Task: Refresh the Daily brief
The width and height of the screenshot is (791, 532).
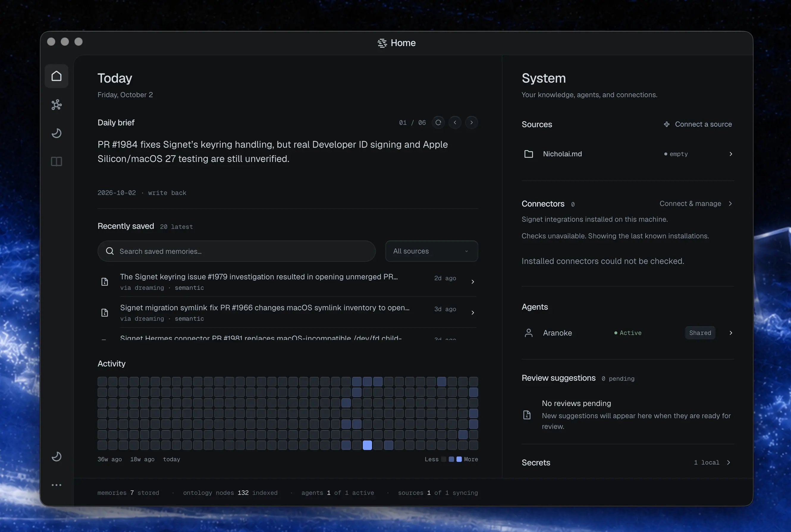Action: [x=438, y=122]
